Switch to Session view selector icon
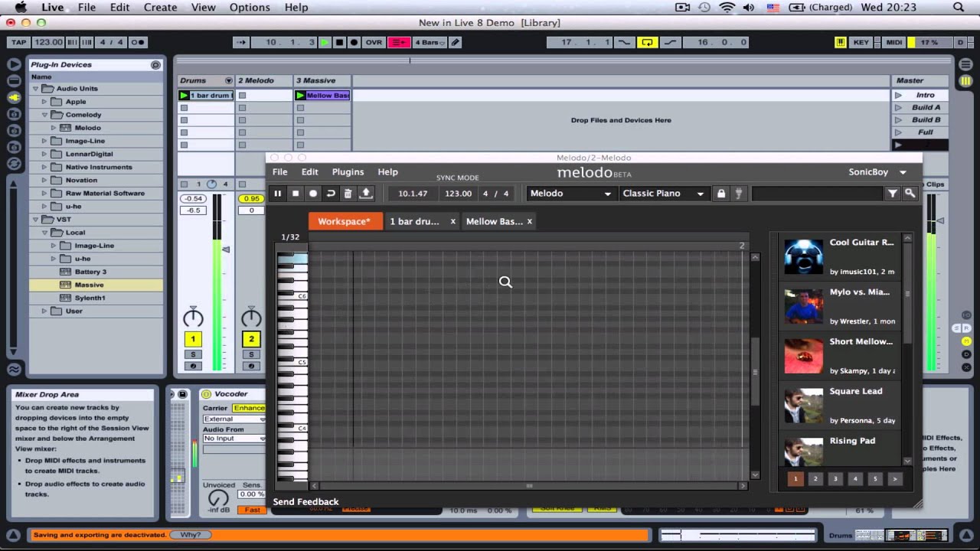980x551 pixels. pyautogui.click(x=965, y=80)
